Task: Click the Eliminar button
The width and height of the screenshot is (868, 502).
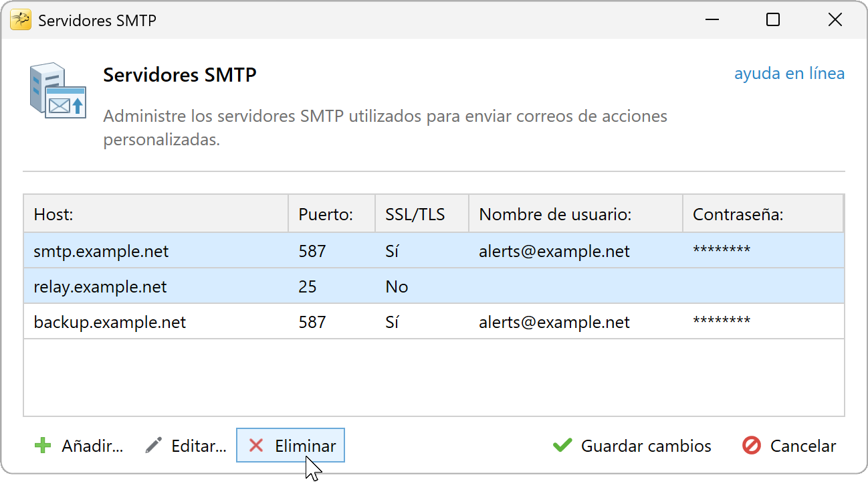Action: [x=290, y=446]
